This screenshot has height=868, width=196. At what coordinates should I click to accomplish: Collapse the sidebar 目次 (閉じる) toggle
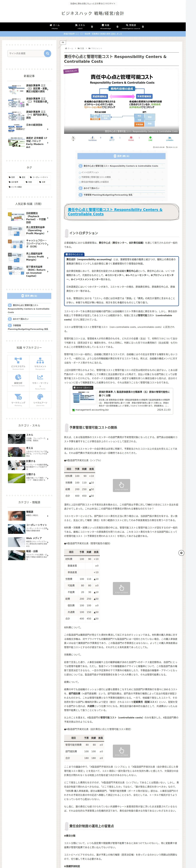pyautogui.click(x=29, y=296)
